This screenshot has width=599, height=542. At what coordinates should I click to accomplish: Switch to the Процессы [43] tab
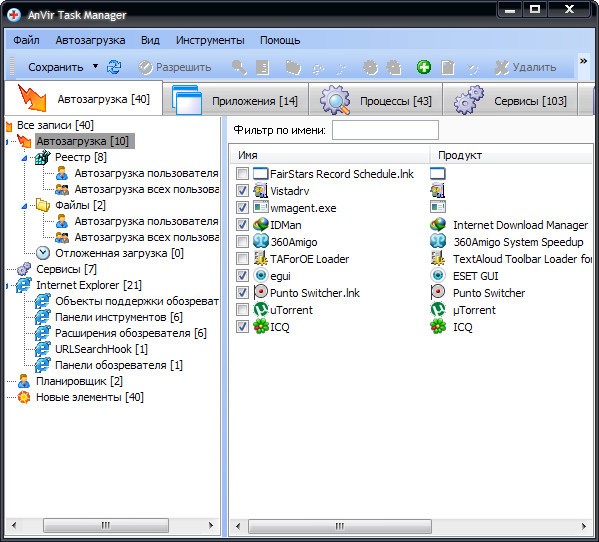[376, 100]
